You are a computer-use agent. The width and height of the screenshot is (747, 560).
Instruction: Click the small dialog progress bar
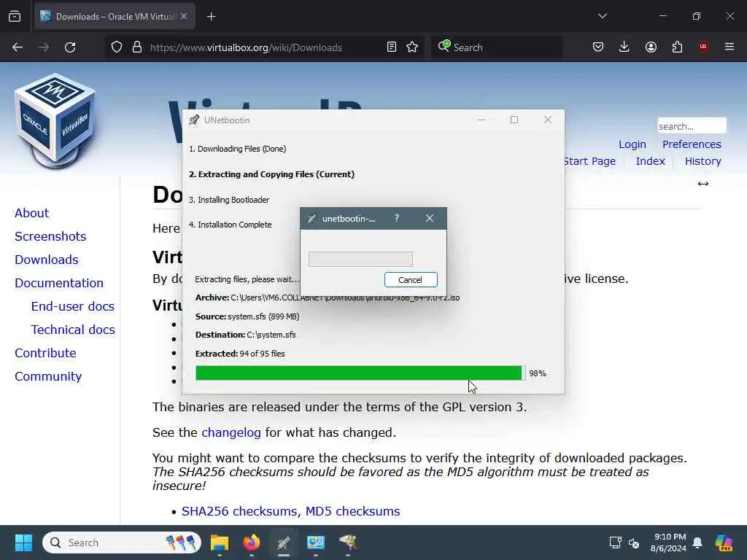pos(360,259)
